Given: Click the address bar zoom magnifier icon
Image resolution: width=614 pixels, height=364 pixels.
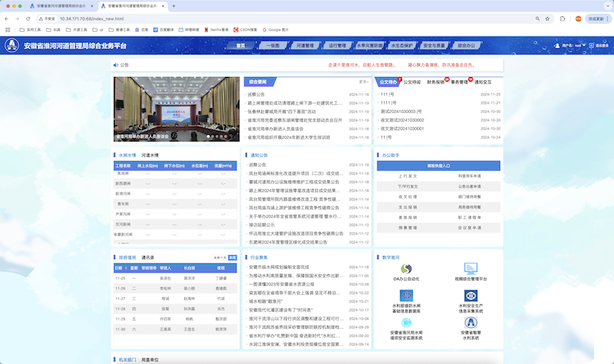Looking at the screenshot, I should point(538,18).
